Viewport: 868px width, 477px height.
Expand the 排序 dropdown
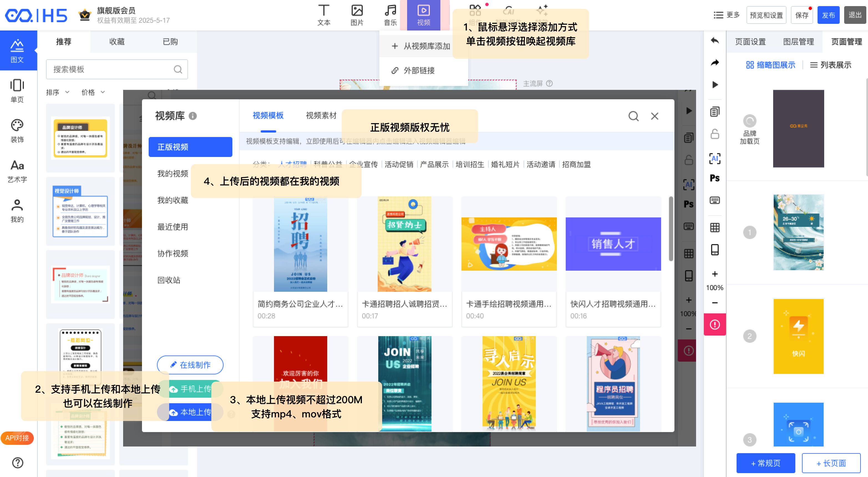click(57, 92)
